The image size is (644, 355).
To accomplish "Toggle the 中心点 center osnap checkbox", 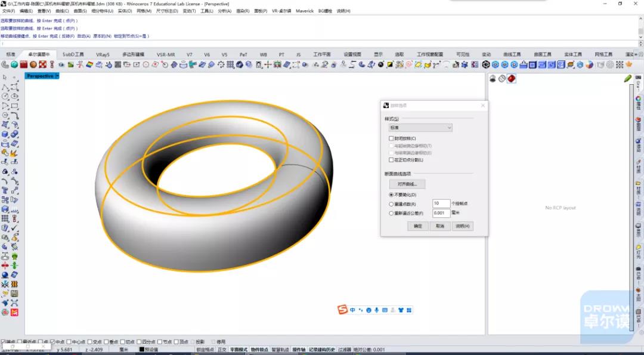I will click(x=69, y=342).
